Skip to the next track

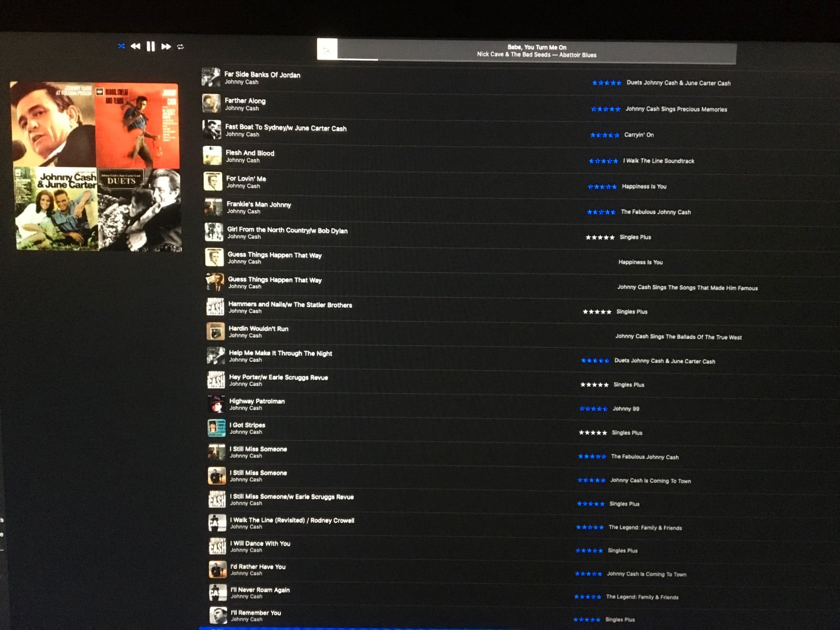tap(166, 46)
